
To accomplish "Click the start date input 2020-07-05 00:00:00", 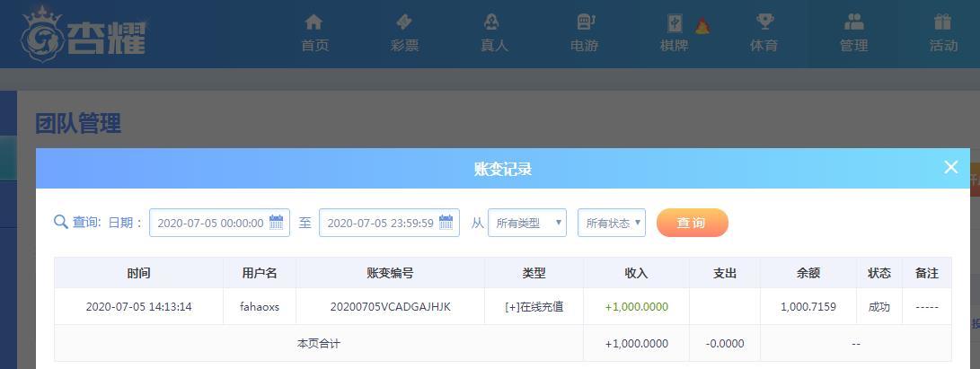I will pos(210,223).
